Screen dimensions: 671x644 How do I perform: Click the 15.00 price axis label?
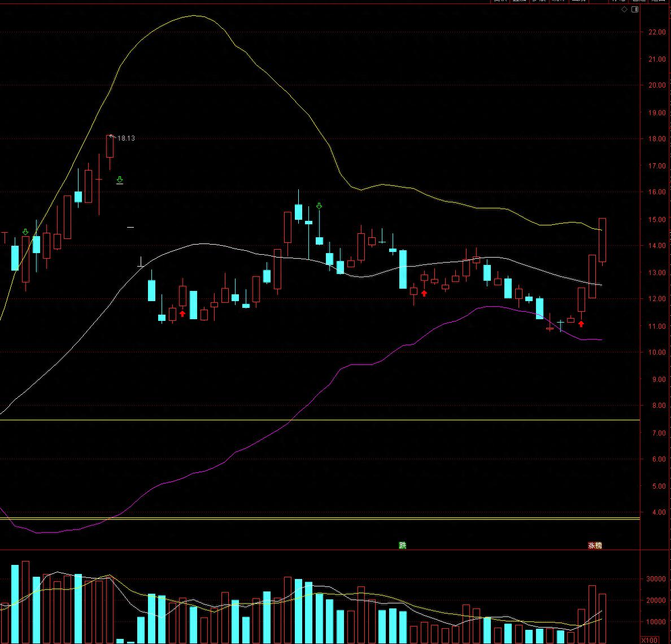(x=657, y=220)
